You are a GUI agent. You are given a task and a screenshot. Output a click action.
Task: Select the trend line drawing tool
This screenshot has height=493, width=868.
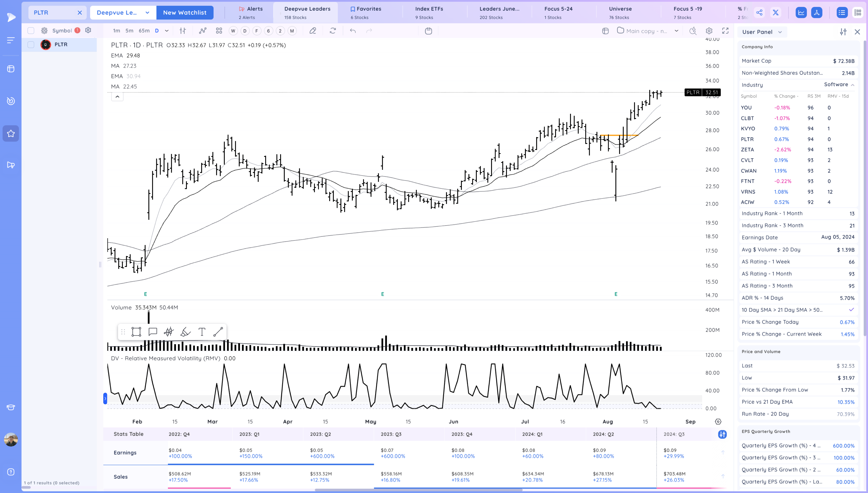point(218,332)
